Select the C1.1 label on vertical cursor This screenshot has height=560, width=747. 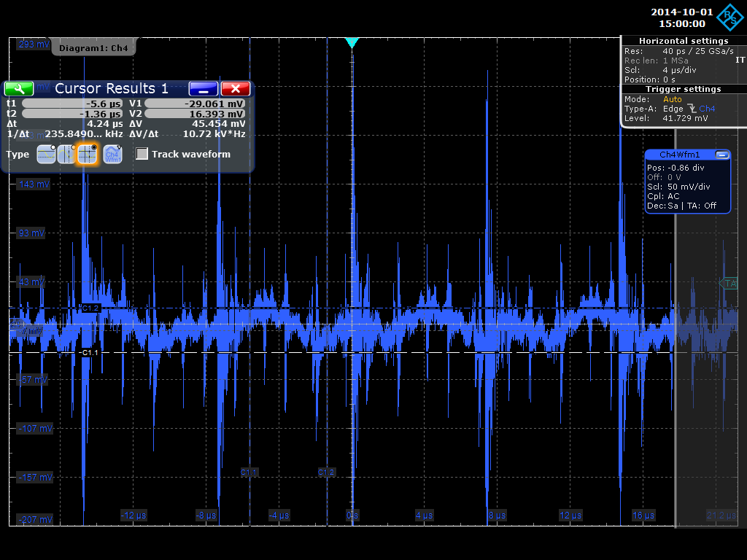click(249, 472)
